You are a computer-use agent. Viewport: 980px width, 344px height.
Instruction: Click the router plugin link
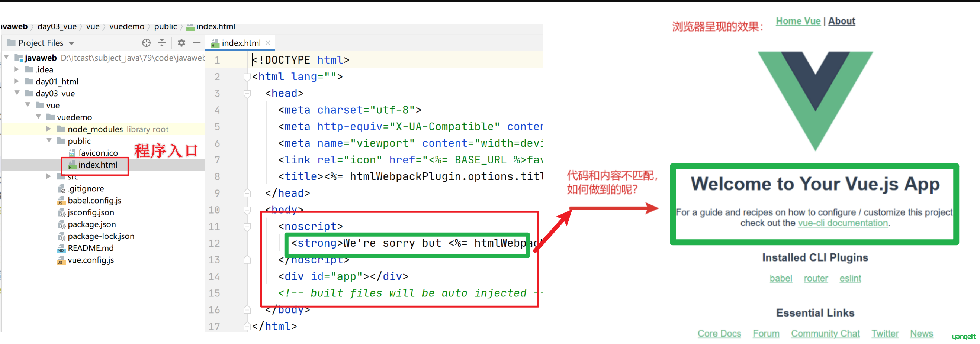(x=816, y=278)
